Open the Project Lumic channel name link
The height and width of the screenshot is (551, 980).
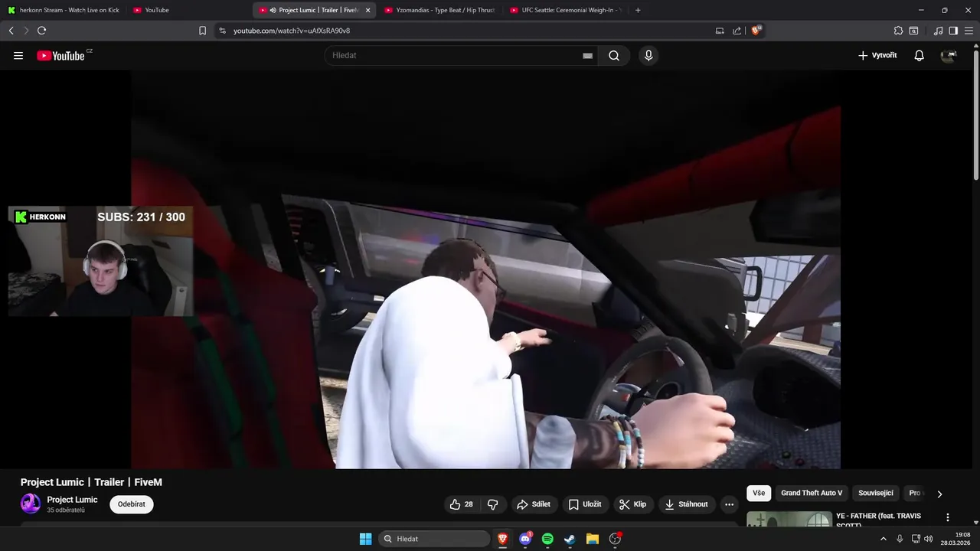pos(72,500)
